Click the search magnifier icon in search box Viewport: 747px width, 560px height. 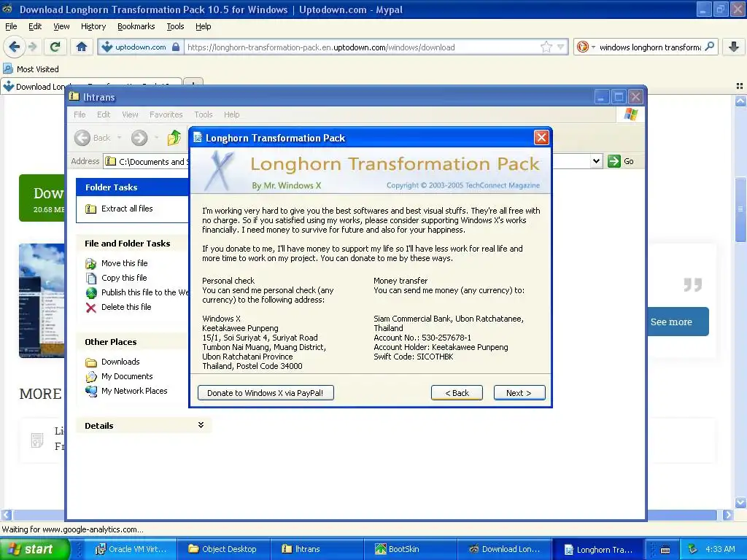point(709,47)
